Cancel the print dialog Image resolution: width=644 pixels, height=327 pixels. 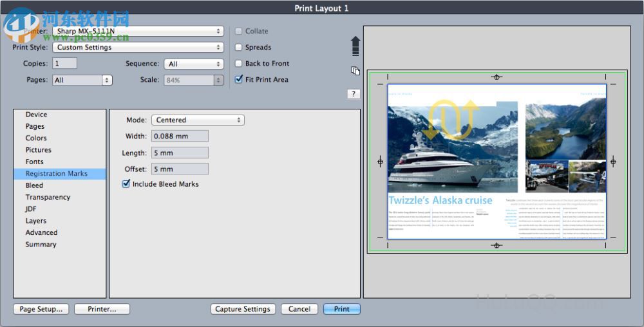(299, 309)
